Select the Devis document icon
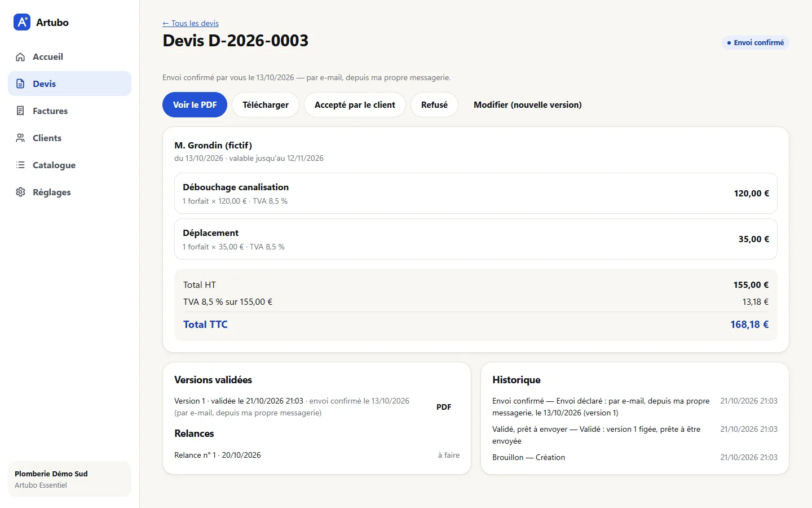Screen dimensions: 812x508 tap(20, 84)
